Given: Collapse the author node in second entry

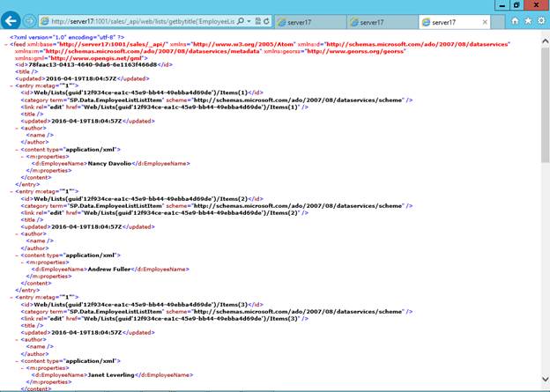Looking at the screenshot, I should click(x=17, y=233).
